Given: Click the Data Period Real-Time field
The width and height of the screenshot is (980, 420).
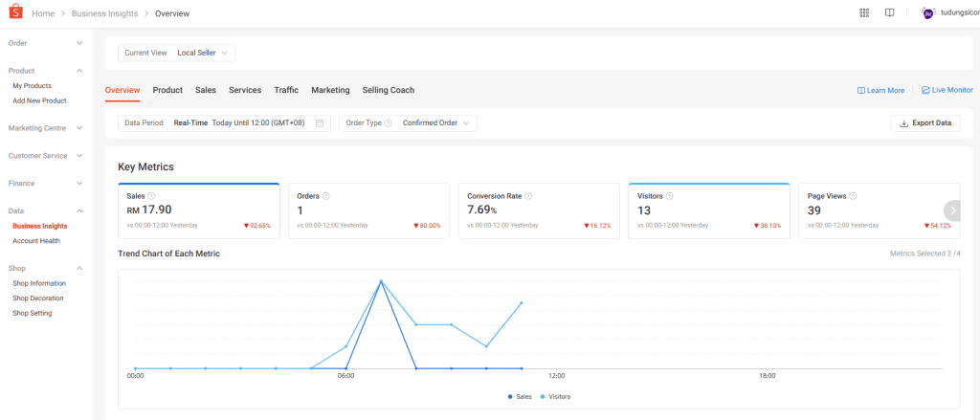Looking at the screenshot, I should [224, 123].
